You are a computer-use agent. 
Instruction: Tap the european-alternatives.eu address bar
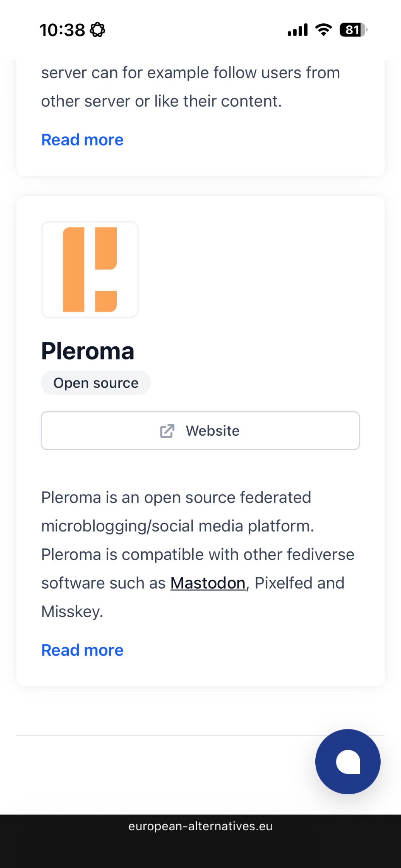(200, 826)
